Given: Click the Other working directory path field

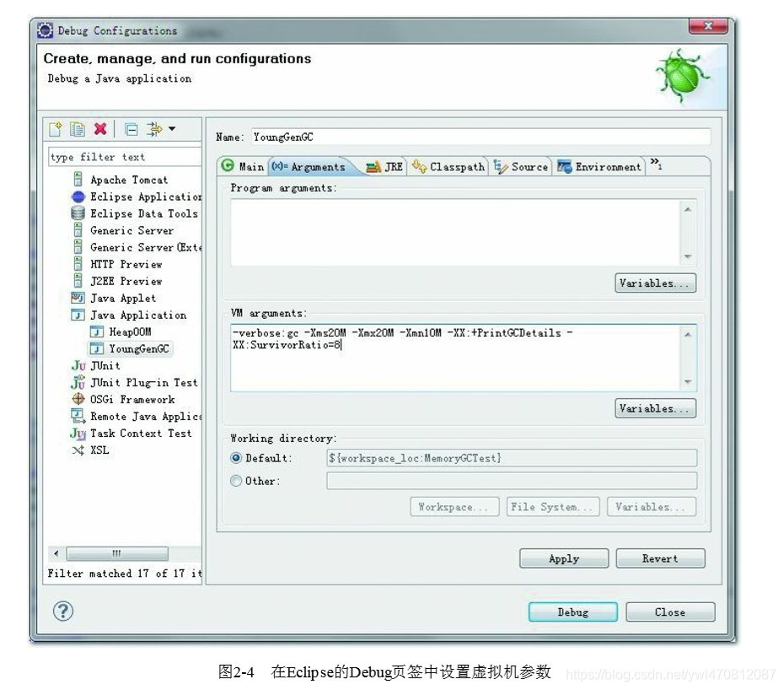Looking at the screenshot, I should click(512, 481).
